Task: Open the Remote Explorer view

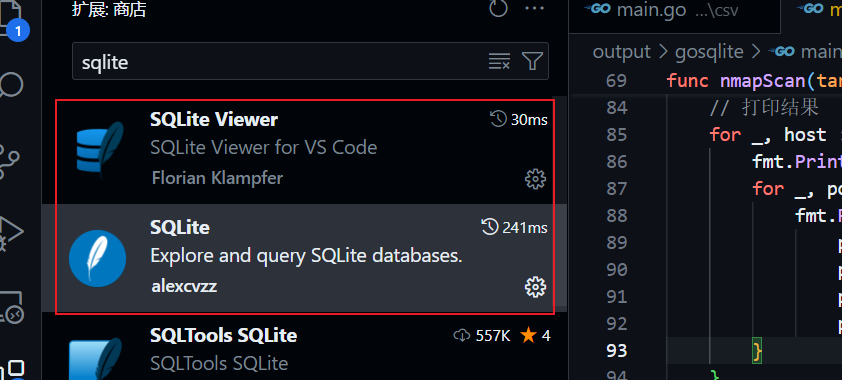Action: coord(11,308)
